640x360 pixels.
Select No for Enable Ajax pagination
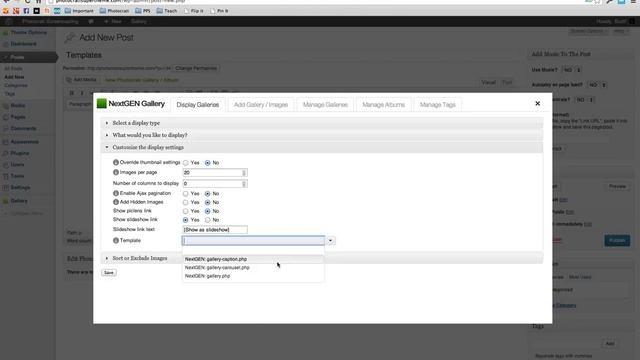click(208, 193)
